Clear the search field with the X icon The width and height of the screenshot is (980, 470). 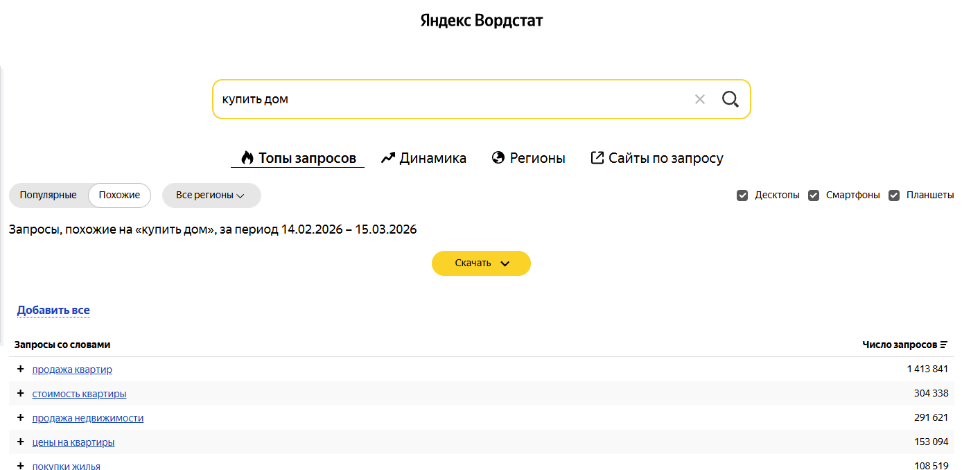pos(699,99)
